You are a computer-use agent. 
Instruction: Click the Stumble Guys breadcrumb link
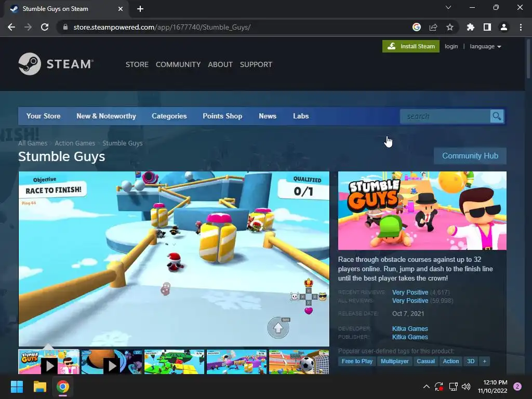(123, 143)
